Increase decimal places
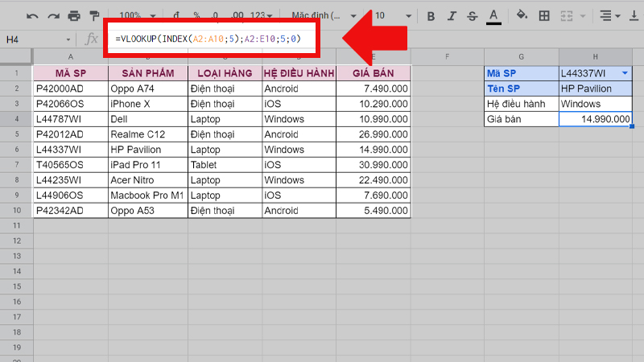This screenshot has width=644, height=362. 237,15
